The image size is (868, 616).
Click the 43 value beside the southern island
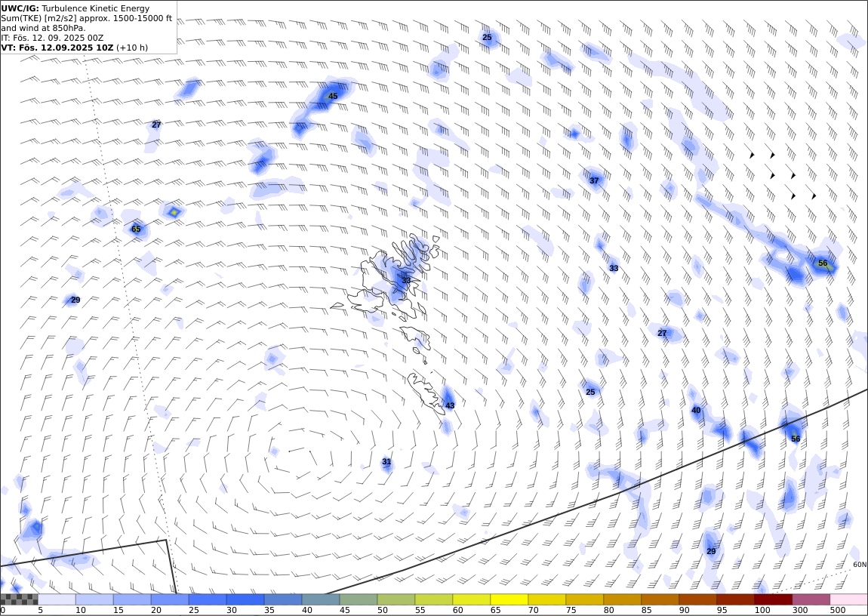[x=450, y=405]
